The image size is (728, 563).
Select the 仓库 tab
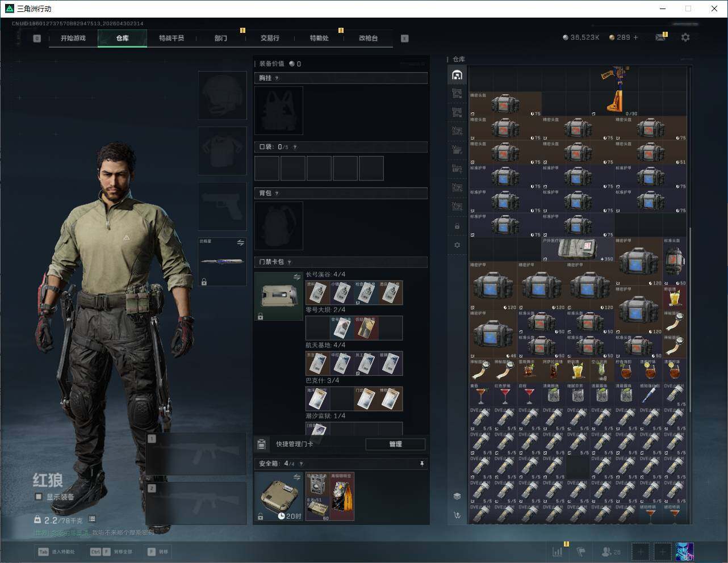click(x=123, y=38)
